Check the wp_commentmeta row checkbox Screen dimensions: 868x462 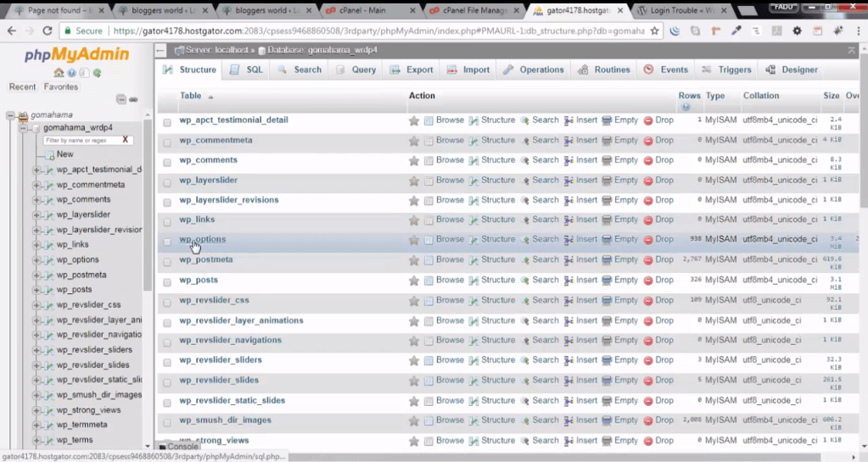pos(167,142)
